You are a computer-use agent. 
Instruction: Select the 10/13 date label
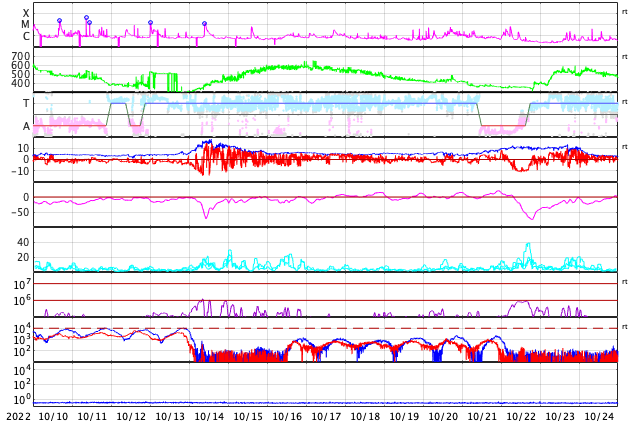tap(170, 416)
